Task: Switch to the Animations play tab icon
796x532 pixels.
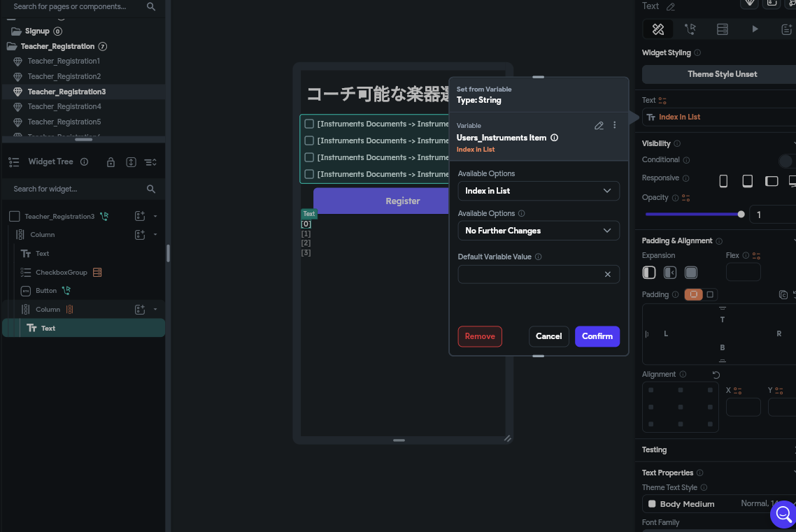Action: click(x=755, y=29)
